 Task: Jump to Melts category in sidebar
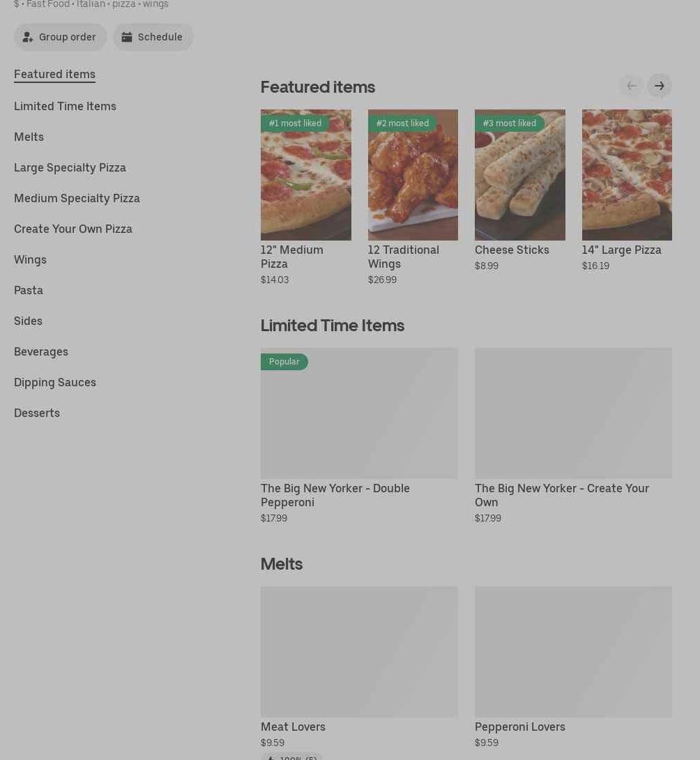click(x=29, y=137)
